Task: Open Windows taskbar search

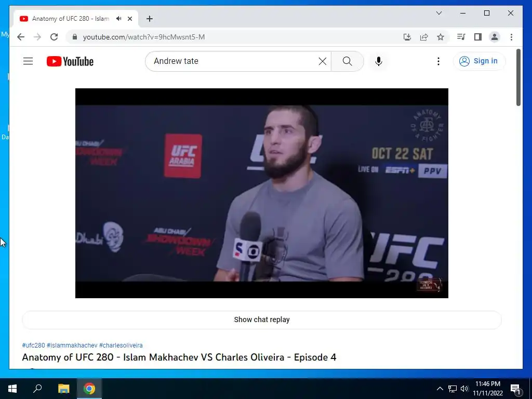Action: click(x=37, y=389)
